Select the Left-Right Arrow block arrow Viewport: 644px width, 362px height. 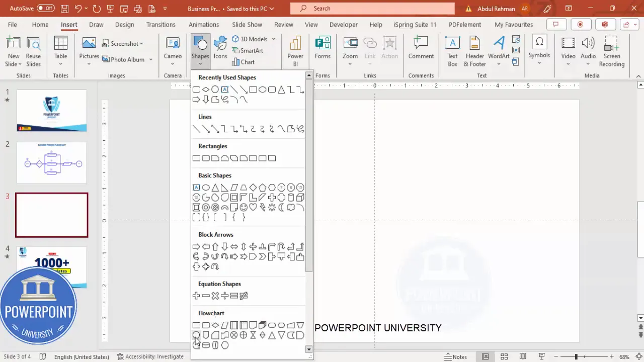coord(234,247)
